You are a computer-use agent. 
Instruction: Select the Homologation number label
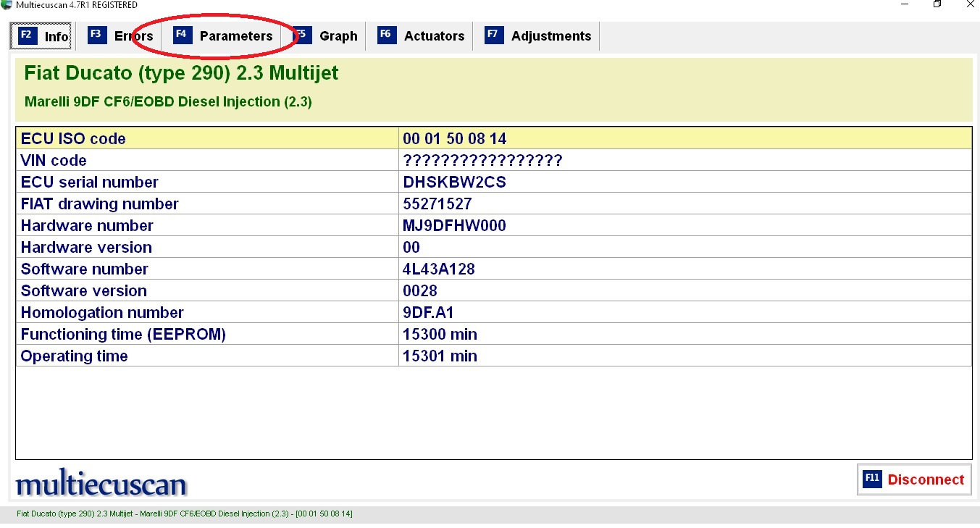pyautogui.click(x=102, y=312)
